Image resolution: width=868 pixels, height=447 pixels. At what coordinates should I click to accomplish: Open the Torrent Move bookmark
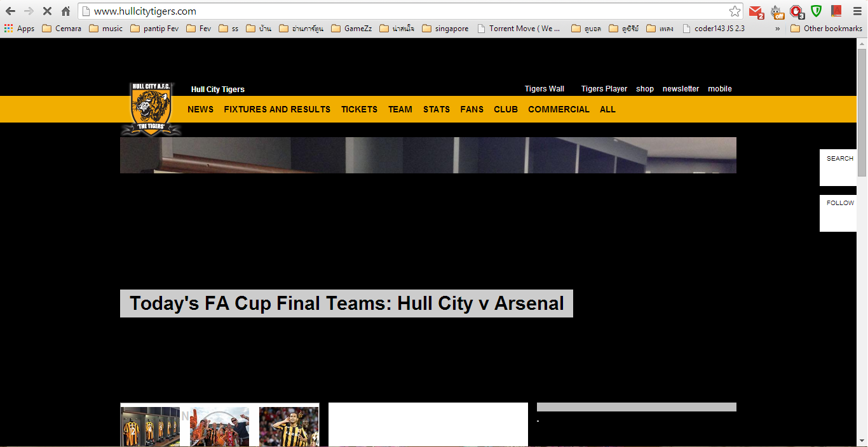[519, 29]
